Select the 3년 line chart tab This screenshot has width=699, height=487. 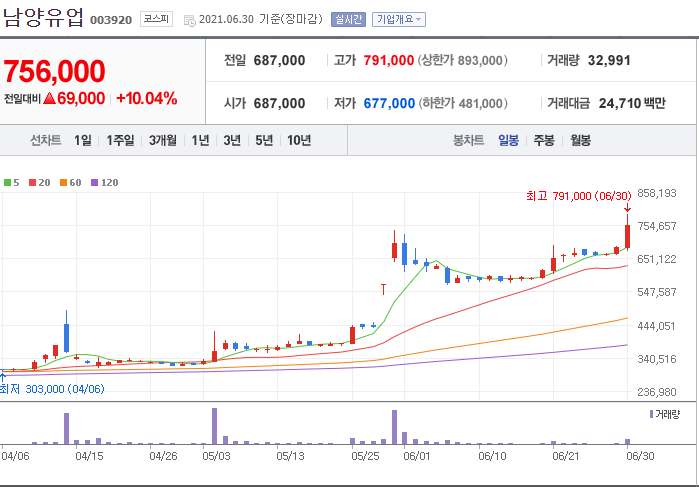[232, 140]
